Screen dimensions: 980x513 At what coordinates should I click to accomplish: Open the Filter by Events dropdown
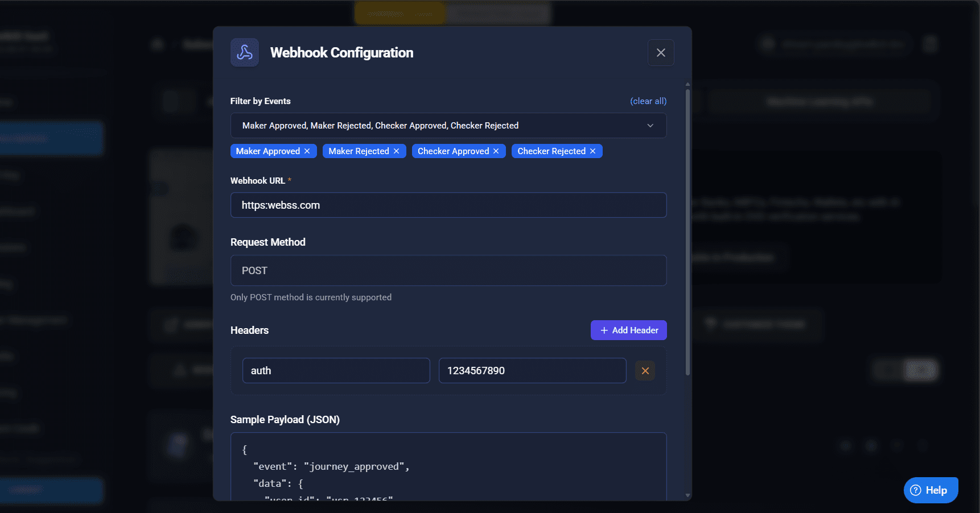[x=448, y=126]
